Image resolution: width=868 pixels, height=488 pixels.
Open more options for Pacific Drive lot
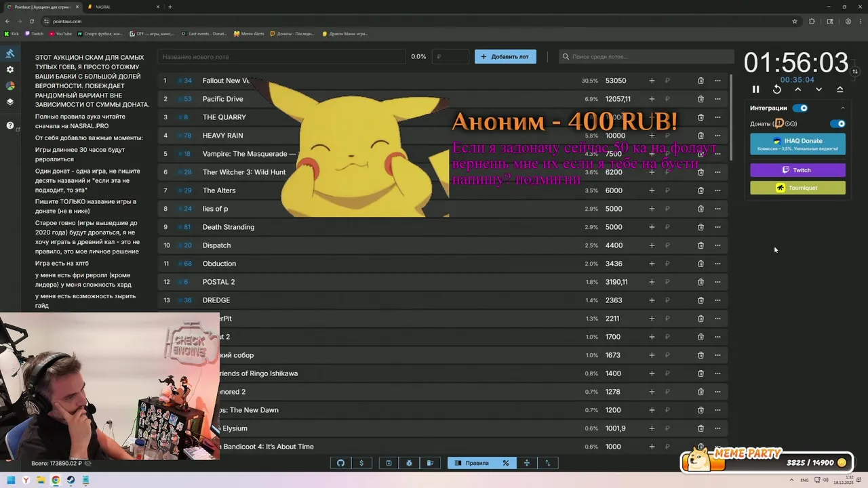pyautogui.click(x=717, y=99)
